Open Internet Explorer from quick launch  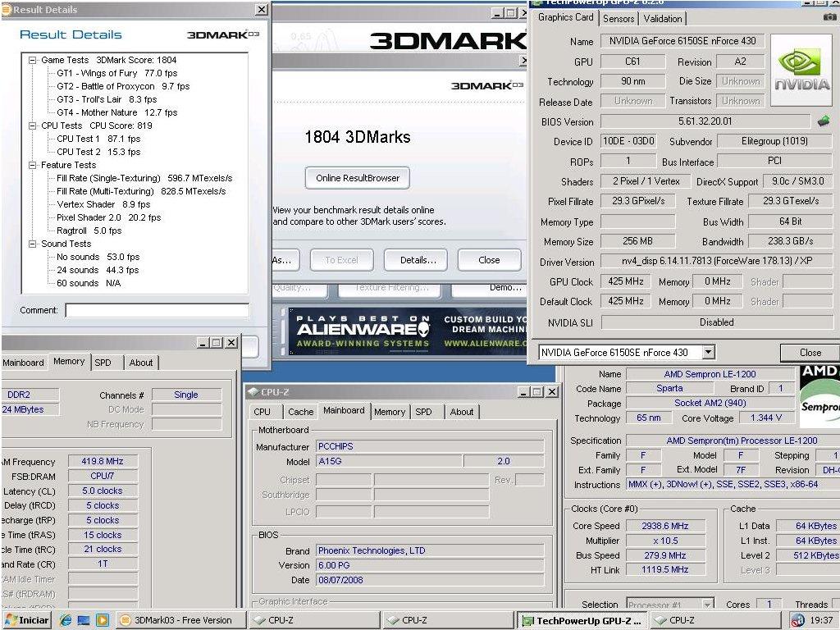pos(66,620)
